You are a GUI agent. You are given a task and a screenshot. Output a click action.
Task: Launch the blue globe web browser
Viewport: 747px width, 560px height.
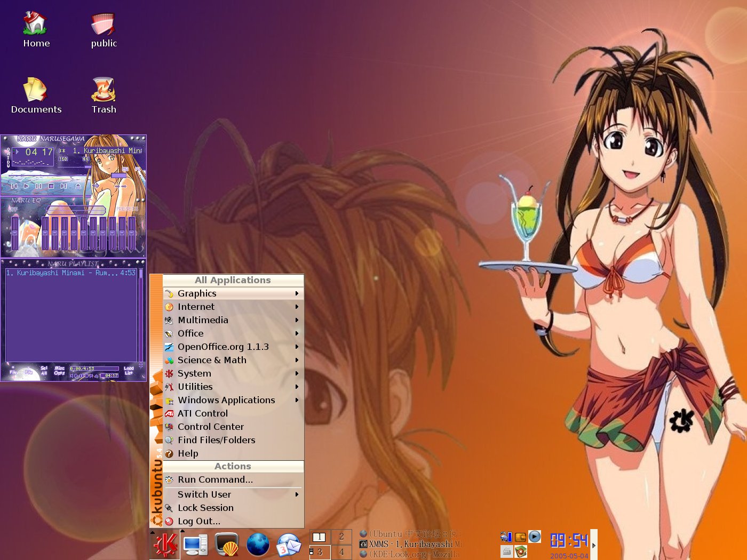pos(258,545)
